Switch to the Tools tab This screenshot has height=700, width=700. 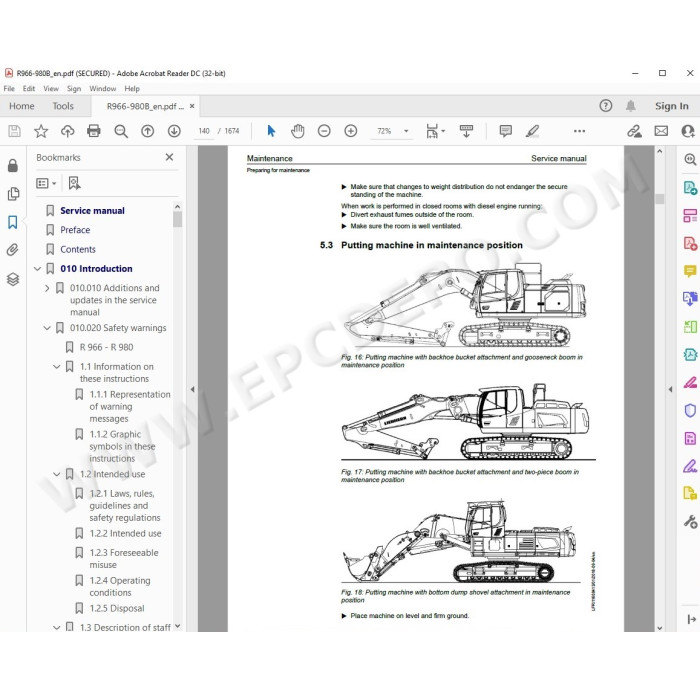coord(63,106)
